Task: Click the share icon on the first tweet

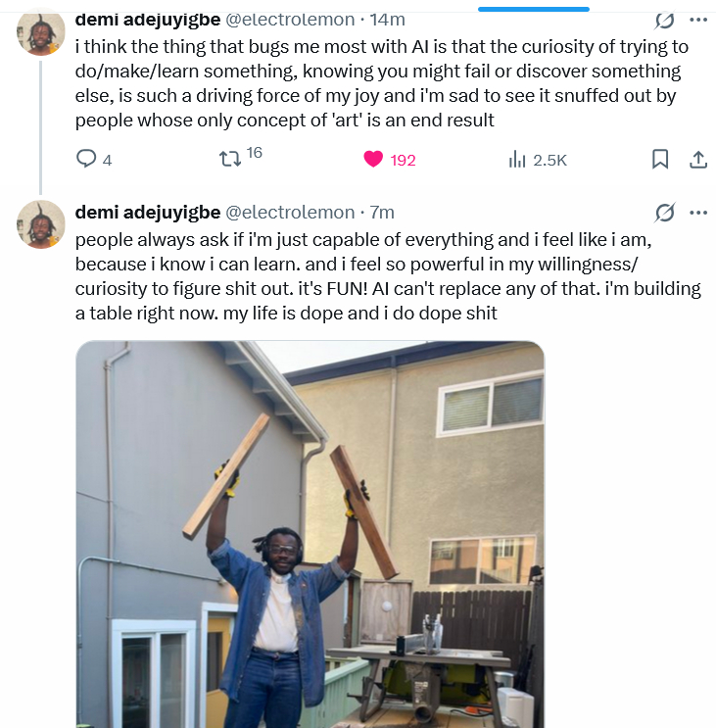Action: pyautogui.click(x=698, y=159)
